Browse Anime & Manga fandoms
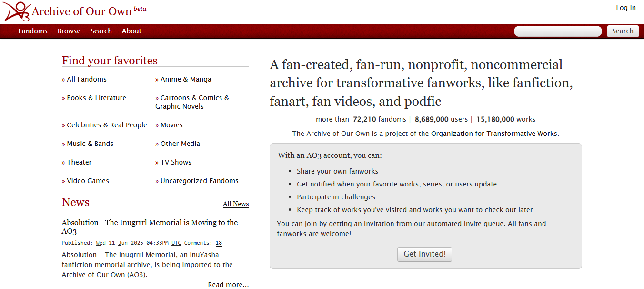The height and width of the screenshot is (289, 644). pyautogui.click(x=186, y=79)
